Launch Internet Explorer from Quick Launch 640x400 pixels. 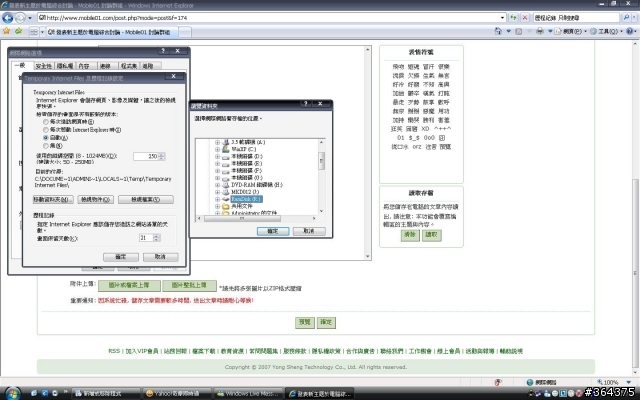44,393
